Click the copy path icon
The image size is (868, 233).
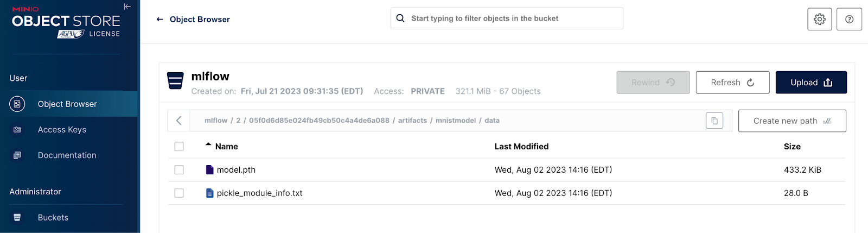coord(714,121)
